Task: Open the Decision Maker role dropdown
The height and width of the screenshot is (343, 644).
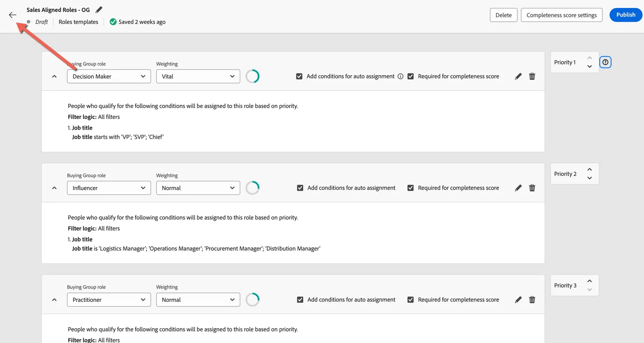Action: [109, 76]
